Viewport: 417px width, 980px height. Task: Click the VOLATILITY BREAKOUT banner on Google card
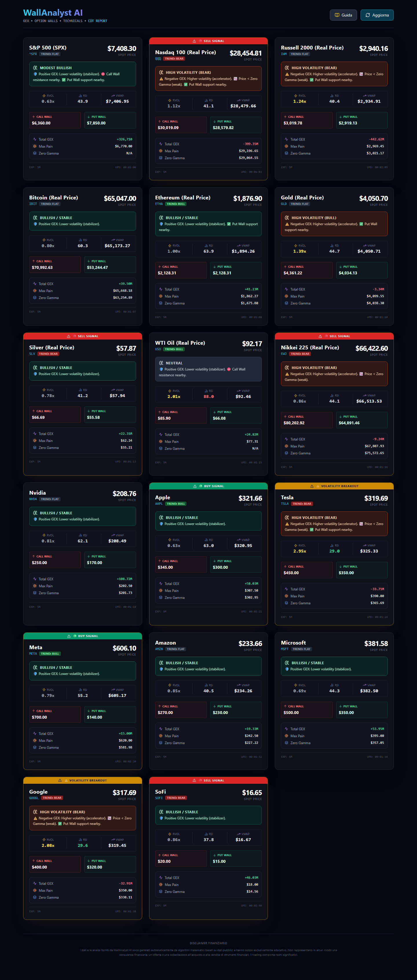[x=83, y=780]
